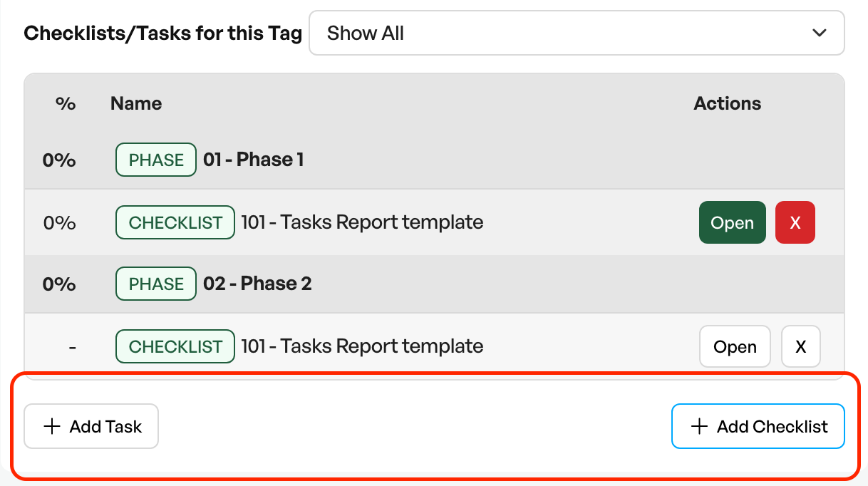868x486 pixels.
Task: Click the chevron arrow in Show All dropdown
Action: point(820,33)
